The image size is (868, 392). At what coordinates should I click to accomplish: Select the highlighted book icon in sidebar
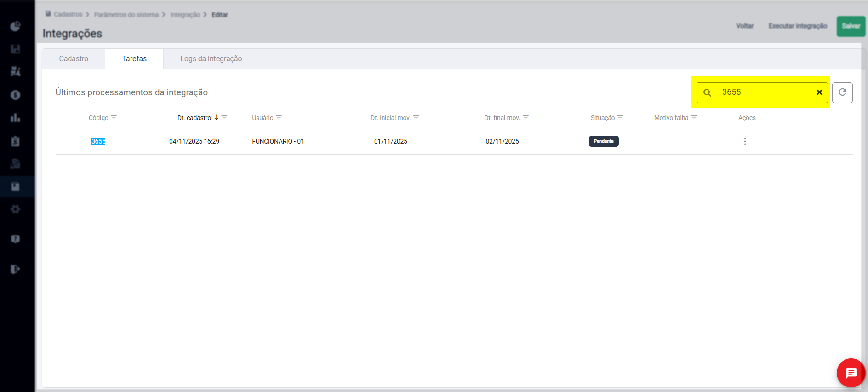click(15, 186)
